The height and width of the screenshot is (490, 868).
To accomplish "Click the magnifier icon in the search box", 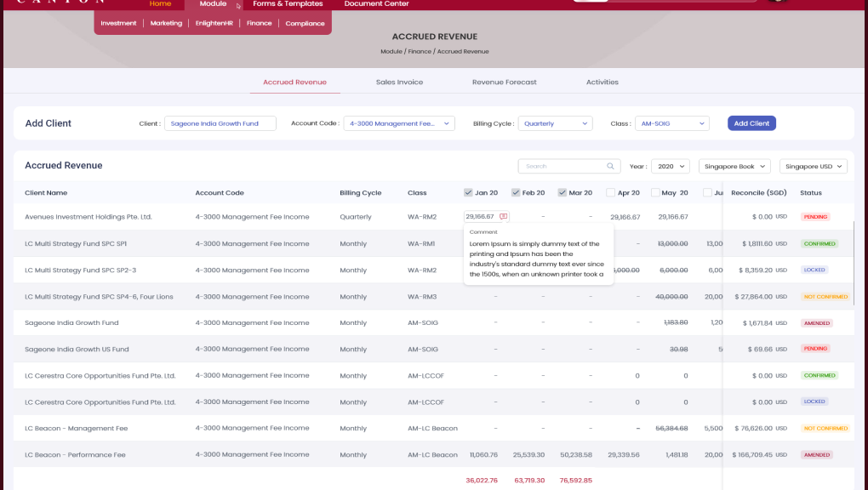I will click(x=610, y=166).
